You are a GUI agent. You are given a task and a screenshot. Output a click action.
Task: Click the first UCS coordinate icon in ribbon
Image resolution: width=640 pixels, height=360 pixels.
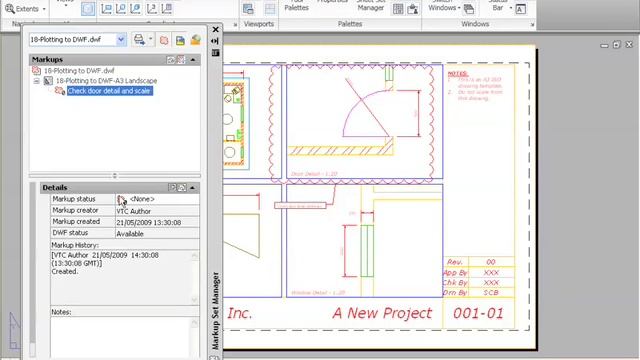(107, 9)
